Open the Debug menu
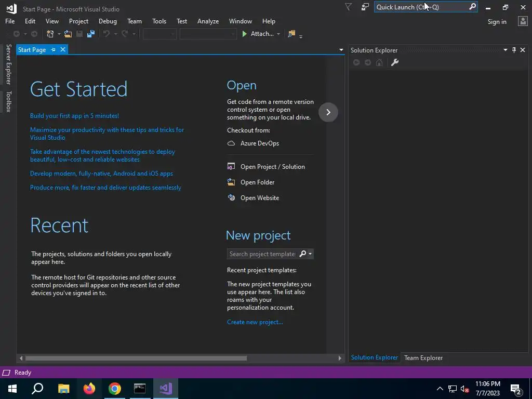Screen dimensions: 532x399 point(108,21)
